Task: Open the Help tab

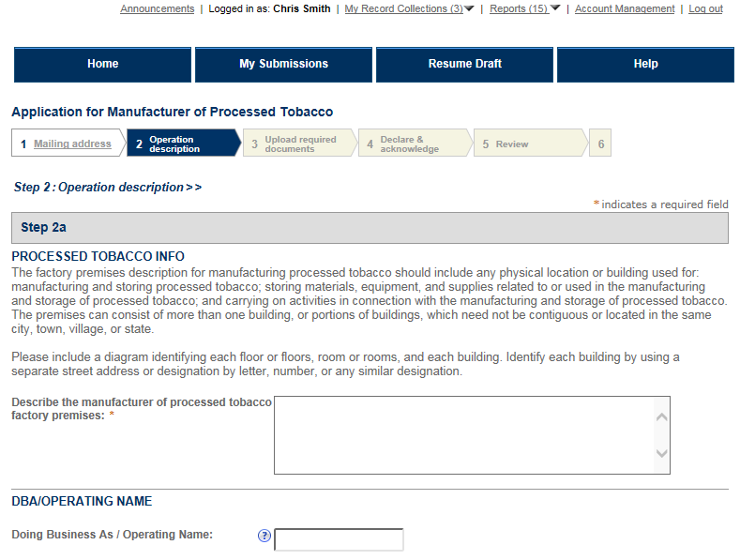Action: [645, 65]
